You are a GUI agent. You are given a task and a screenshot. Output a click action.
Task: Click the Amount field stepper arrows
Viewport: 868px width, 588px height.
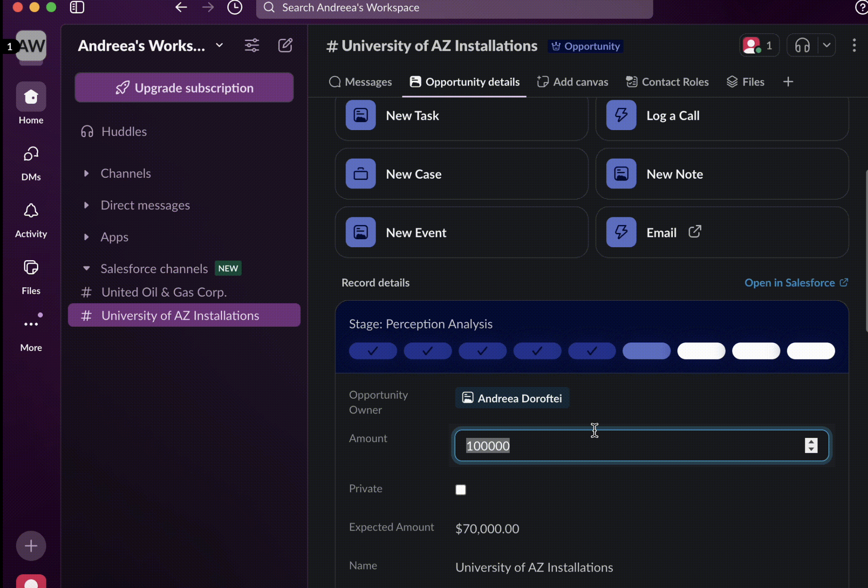pos(811,445)
